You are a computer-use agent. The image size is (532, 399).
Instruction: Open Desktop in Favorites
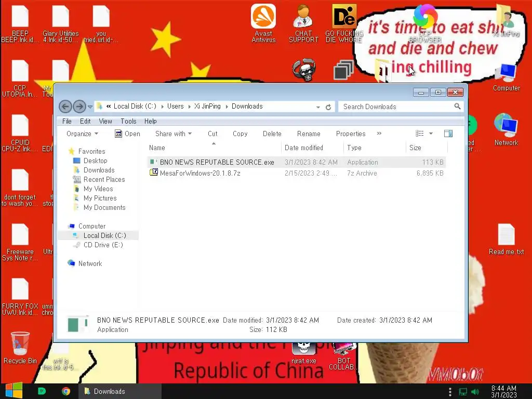(x=96, y=161)
